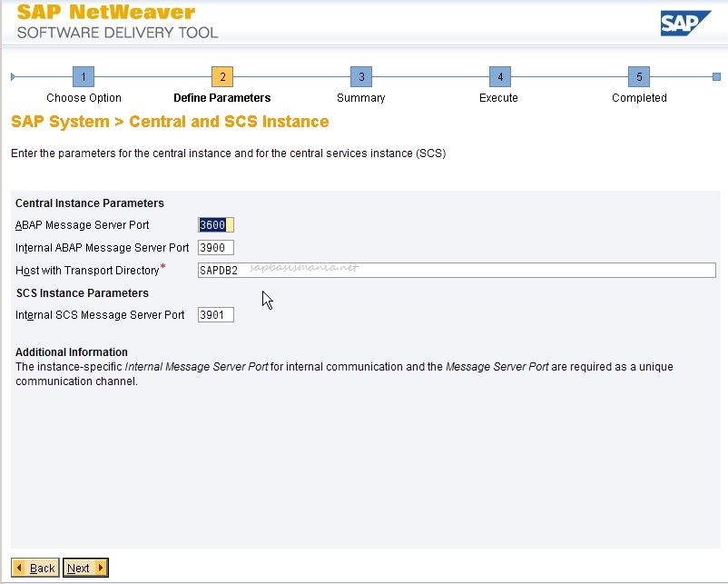Click the 'Choose Option' step label
This screenshot has width=728, height=584.
84,98
